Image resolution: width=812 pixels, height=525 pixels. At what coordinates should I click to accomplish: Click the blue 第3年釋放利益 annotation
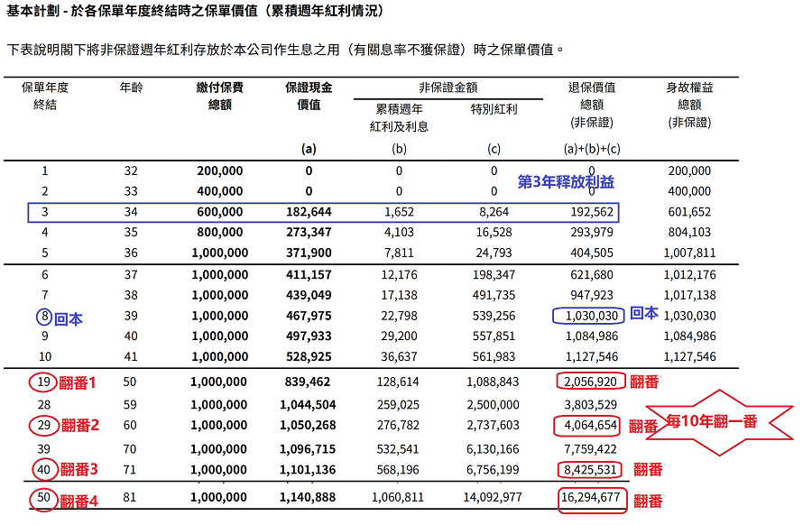coord(566,181)
